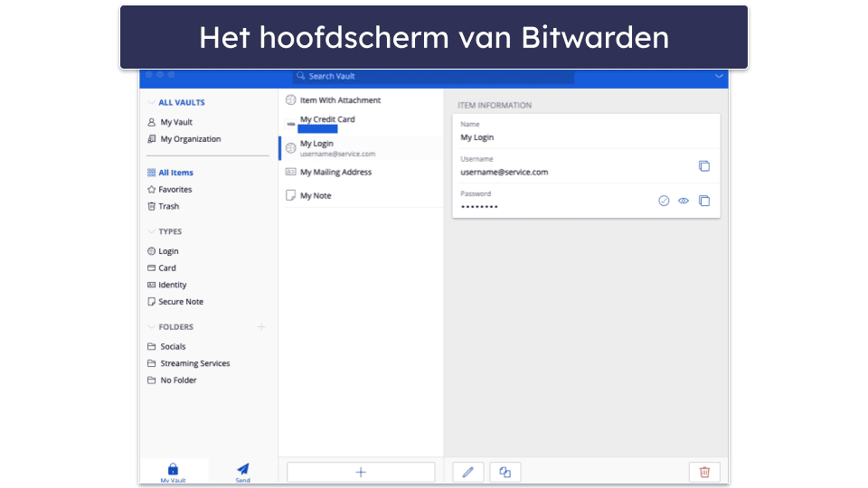
Task: Click the masked password dots
Action: pyautogui.click(x=479, y=207)
